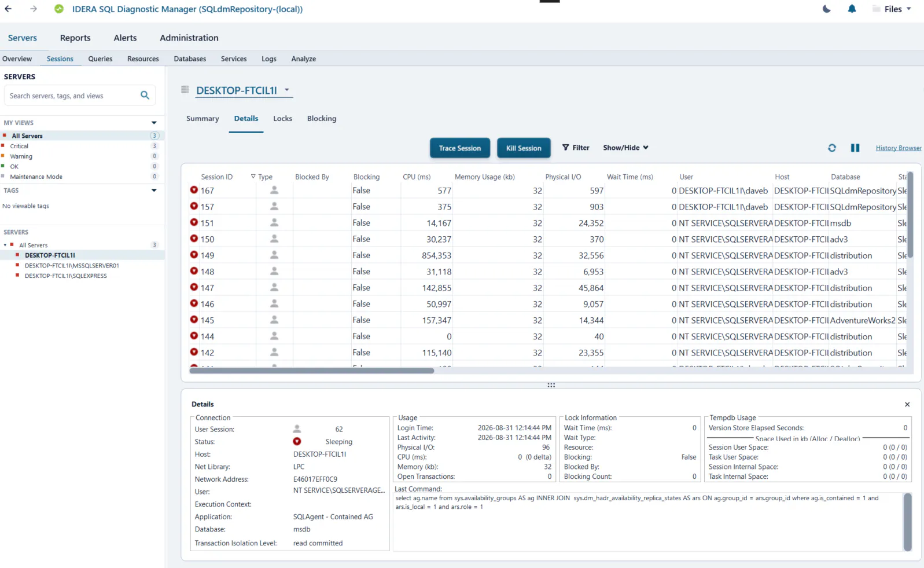Go back with the back arrow
Viewport: 924px width, 568px height.
coord(8,9)
